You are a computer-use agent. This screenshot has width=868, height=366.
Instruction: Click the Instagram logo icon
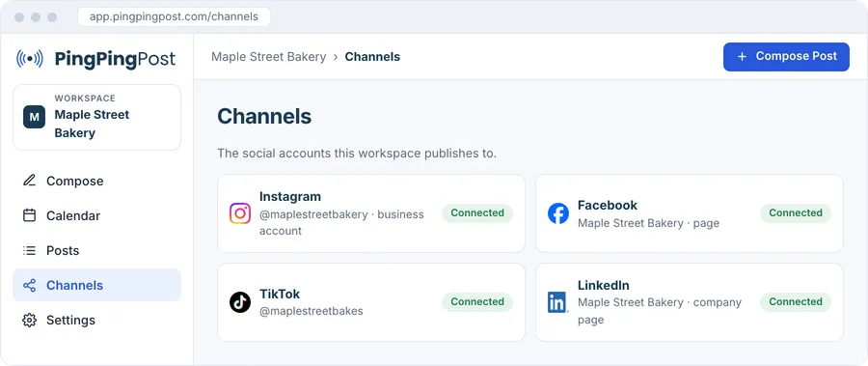(240, 213)
